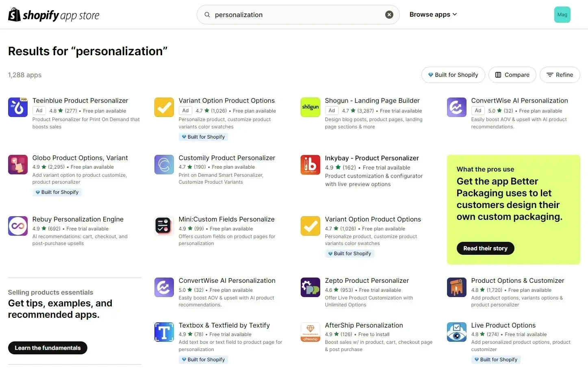
Task: Open the Browse apps dropdown
Action: pyautogui.click(x=433, y=14)
